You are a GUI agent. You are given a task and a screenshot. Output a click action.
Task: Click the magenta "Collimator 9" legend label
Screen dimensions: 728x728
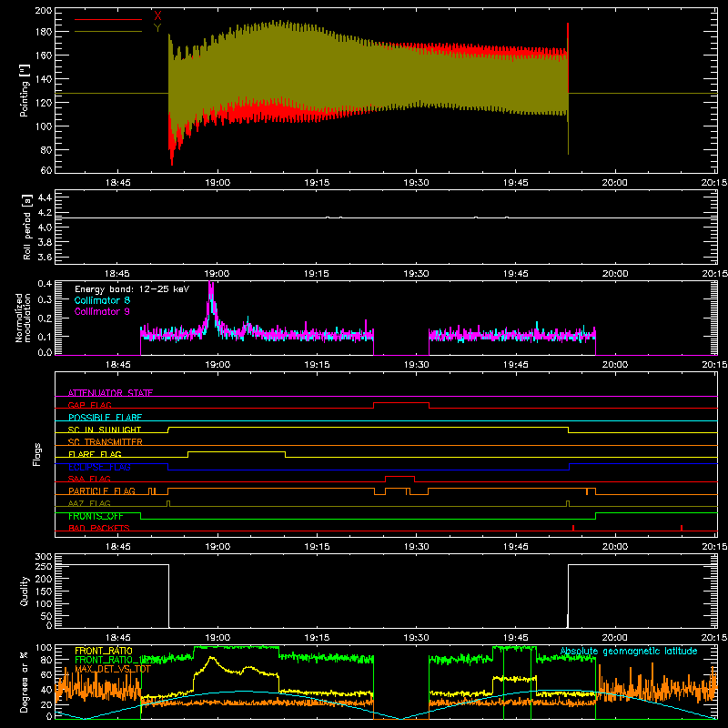(102, 311)
